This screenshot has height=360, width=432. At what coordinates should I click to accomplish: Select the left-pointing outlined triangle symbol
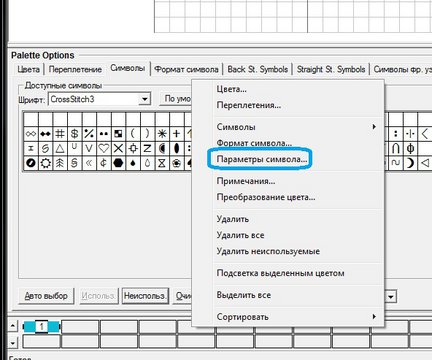tap(425, 163)
